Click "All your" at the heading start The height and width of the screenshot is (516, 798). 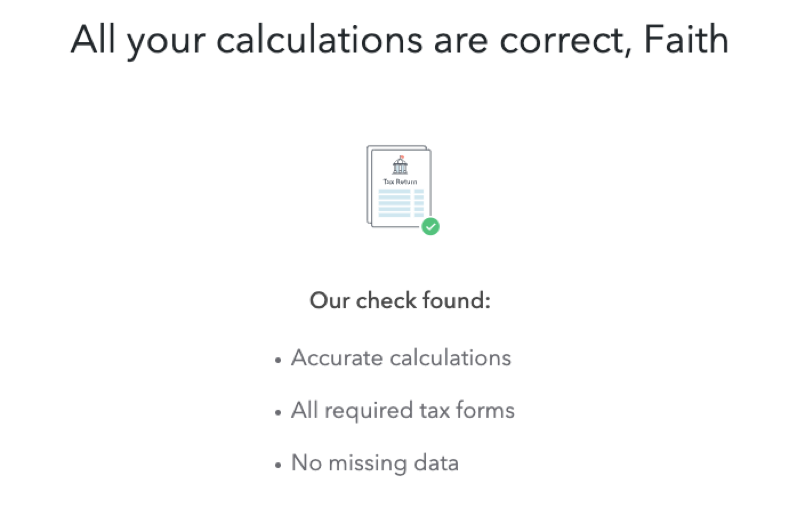tap(138, 40)
